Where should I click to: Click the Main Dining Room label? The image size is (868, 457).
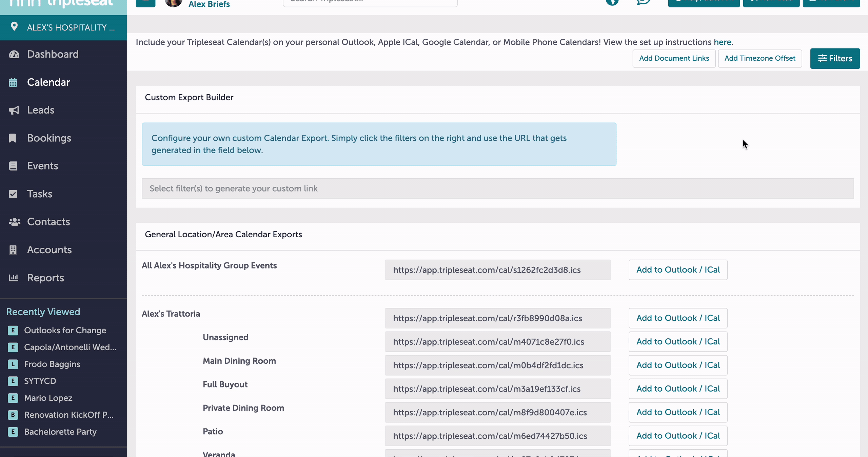pos(239,361)
